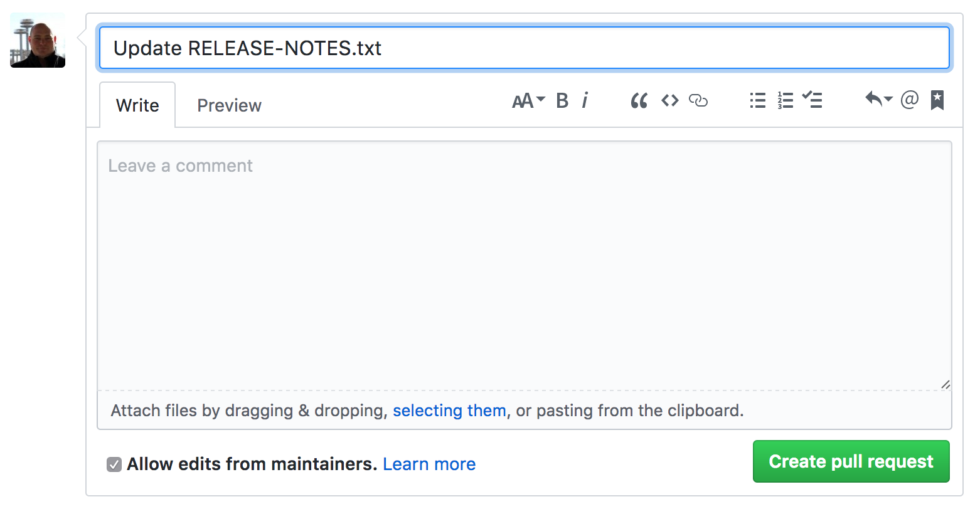Add a hyperlink to the comment
This screenshot has width=980, height=519.
tap(698, 100)
